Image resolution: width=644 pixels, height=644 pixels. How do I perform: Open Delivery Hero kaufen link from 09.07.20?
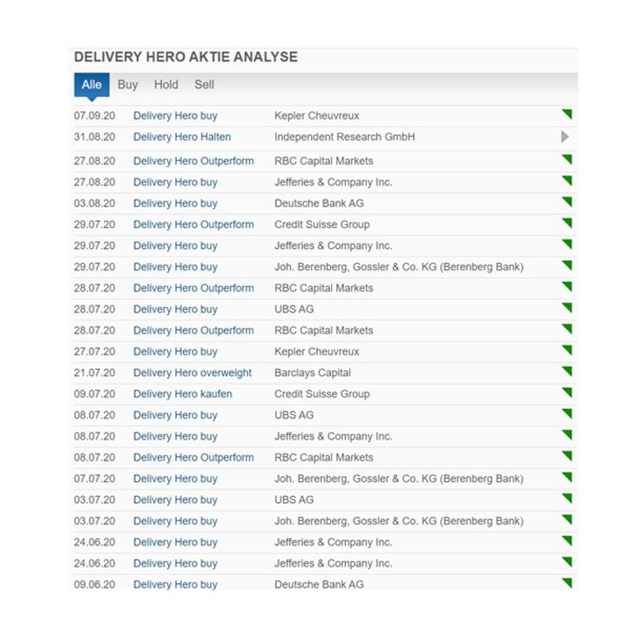(x=183, y=394)
